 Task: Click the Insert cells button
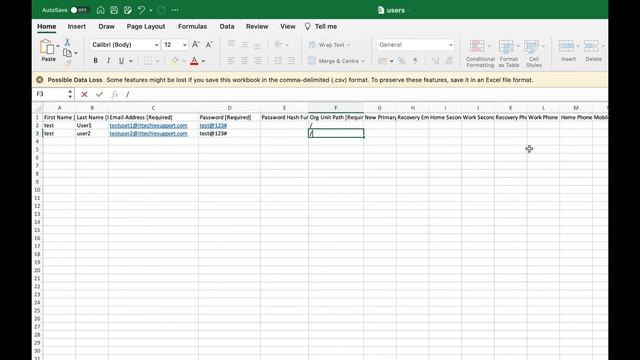click(568, 51)
